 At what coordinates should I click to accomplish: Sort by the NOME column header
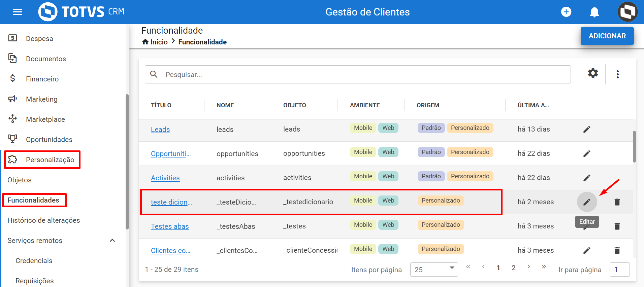225,105
